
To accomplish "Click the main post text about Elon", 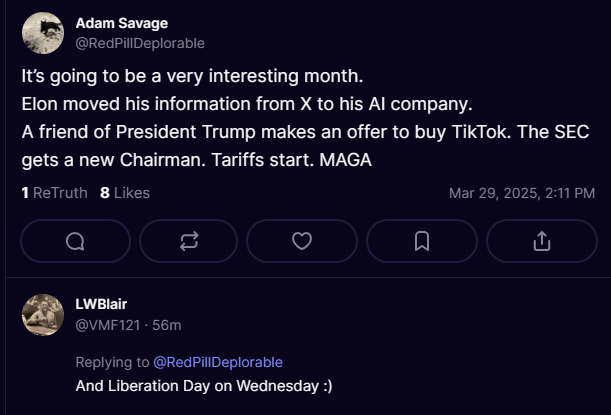I will click(x=247, y=104).
